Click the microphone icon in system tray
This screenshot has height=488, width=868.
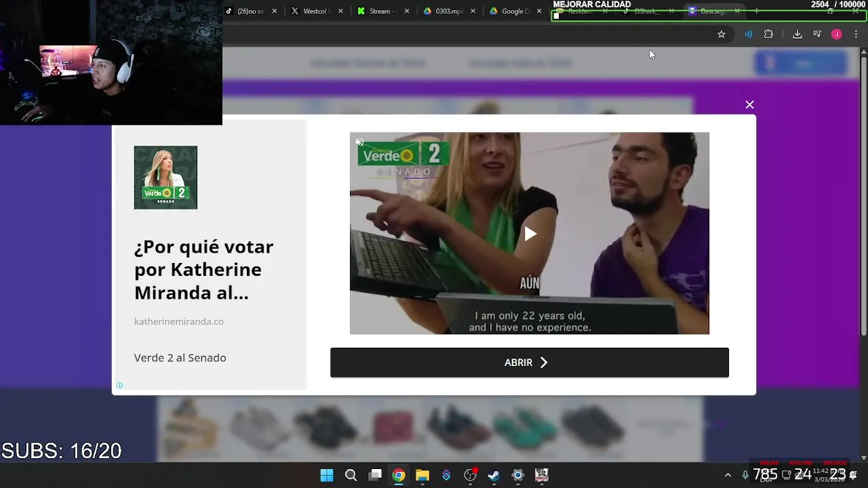pyautogui.click(x=745, y=475)
